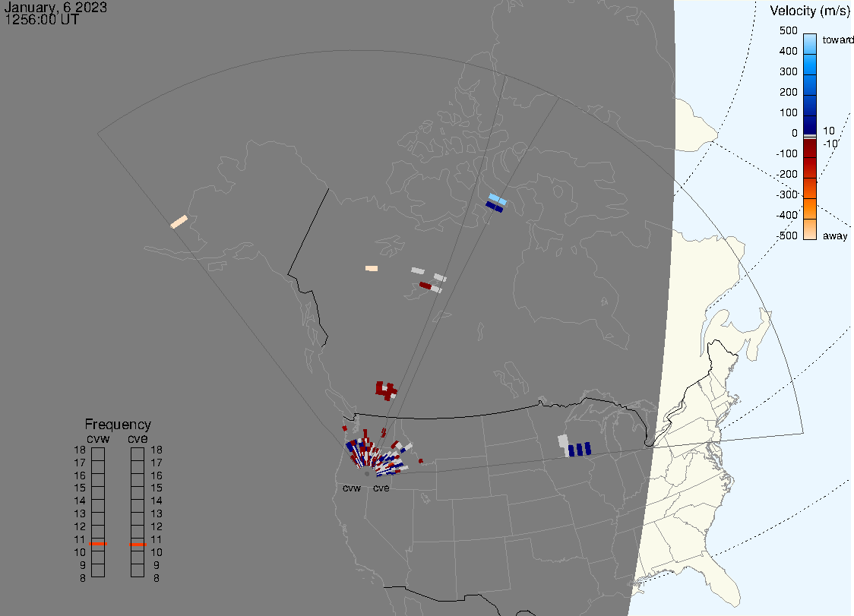
Task: Pick the dark red 0 to -100 velocity swatch
Action: [810, 148]
